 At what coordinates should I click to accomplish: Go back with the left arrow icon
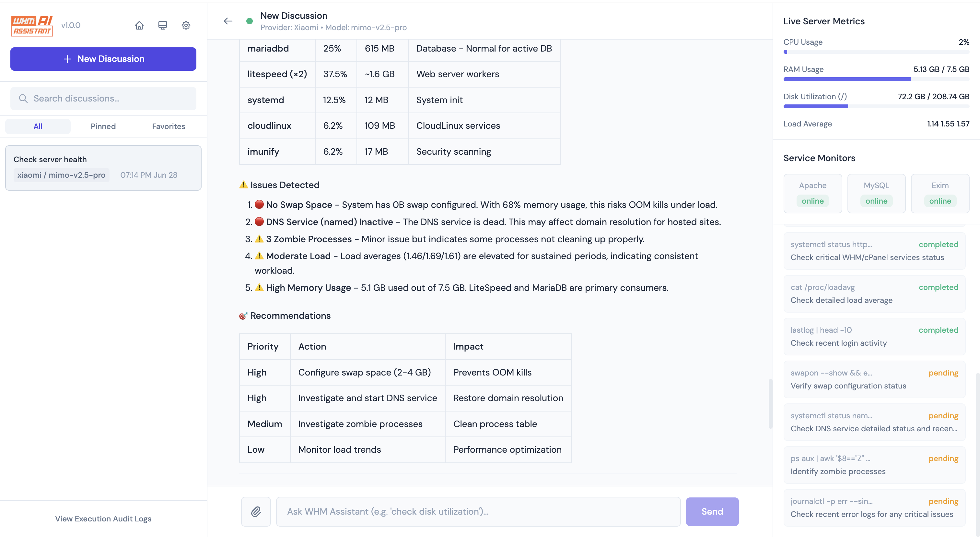pos(228,21)
